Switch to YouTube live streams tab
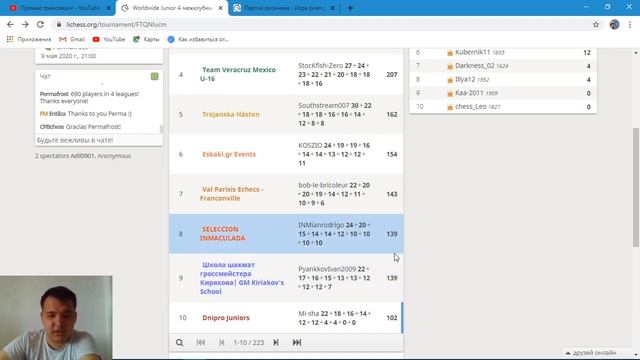 60,8
